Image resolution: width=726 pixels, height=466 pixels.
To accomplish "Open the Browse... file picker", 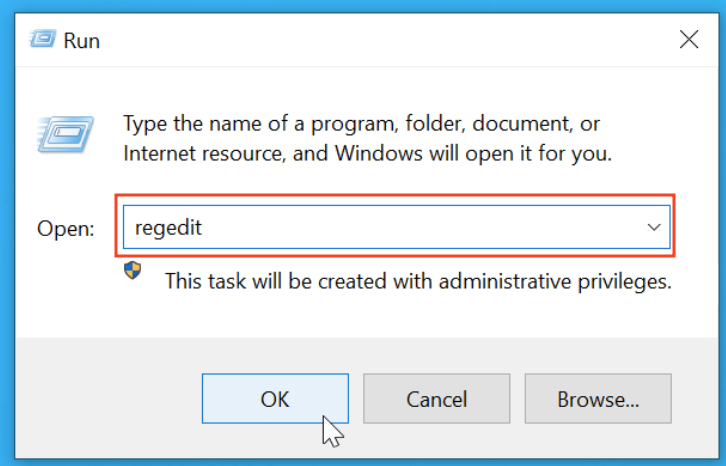I will click(598, 399).
